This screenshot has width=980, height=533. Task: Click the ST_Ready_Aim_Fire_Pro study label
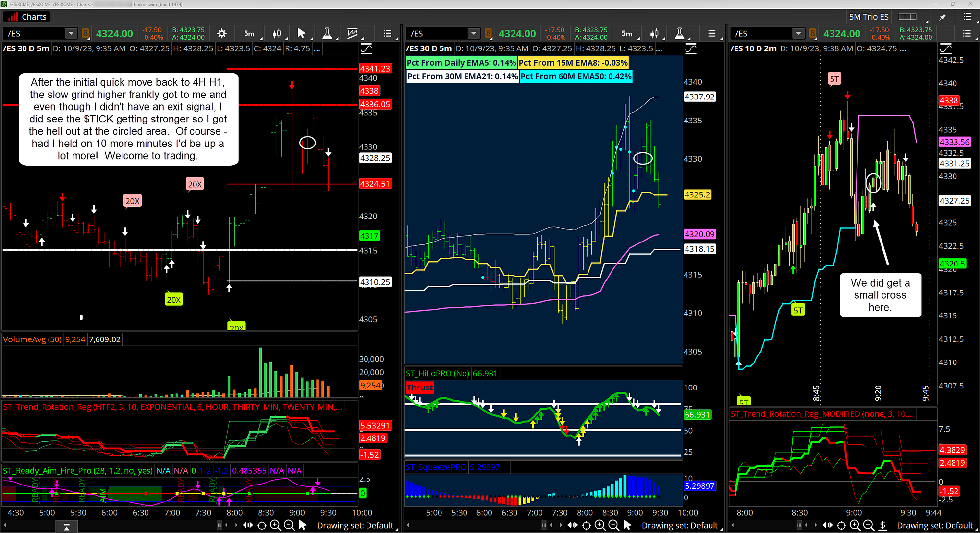78,471
